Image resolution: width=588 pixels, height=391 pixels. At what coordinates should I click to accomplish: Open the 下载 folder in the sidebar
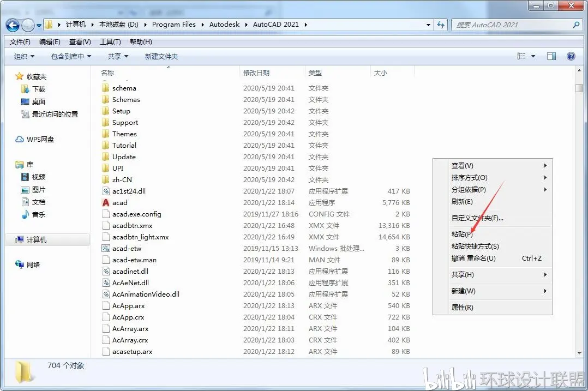38,89
